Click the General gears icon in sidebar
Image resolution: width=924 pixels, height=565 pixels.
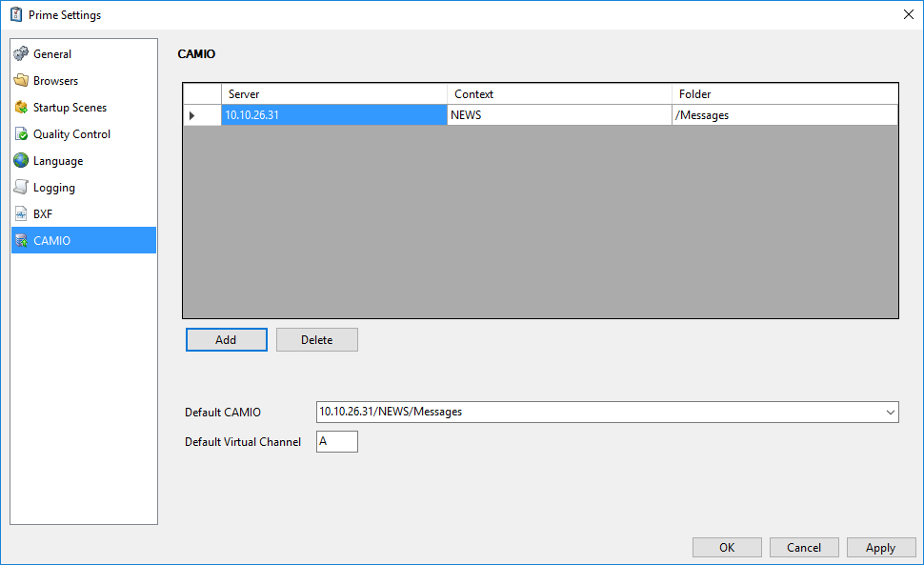(x=21, y=54)
